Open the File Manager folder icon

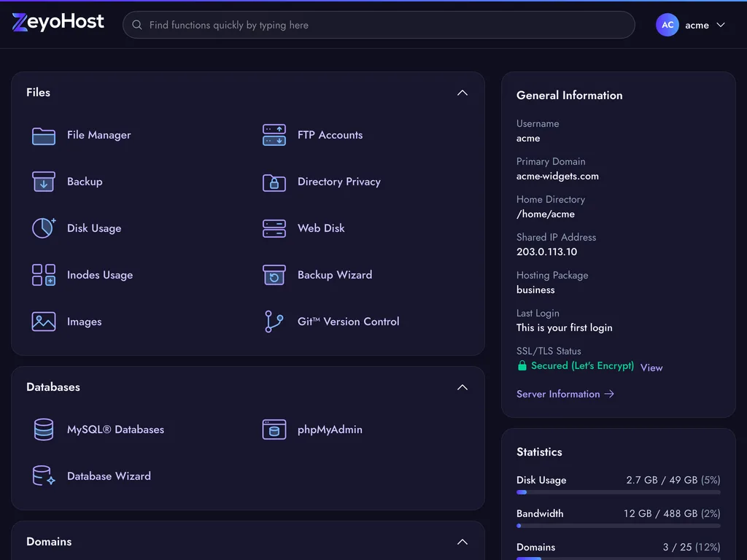[43, 136]
